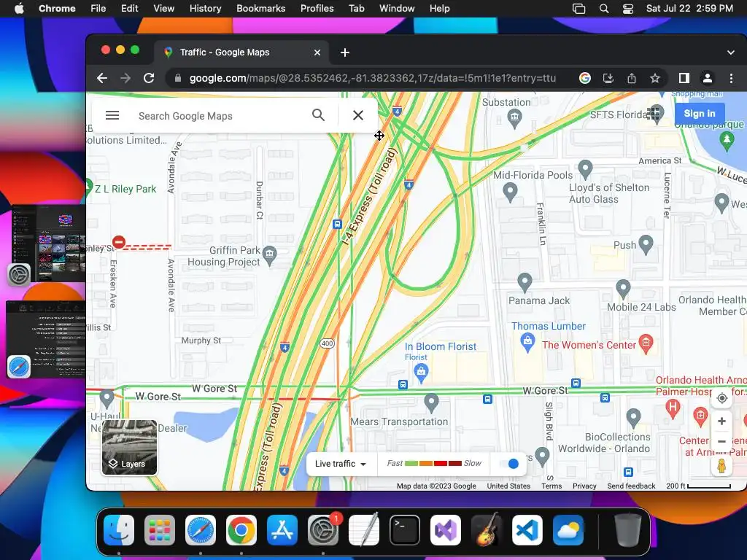The image size is (747, 560).
Task: Click the search magnifier in Maps
Action: click(x=318, y=114)
